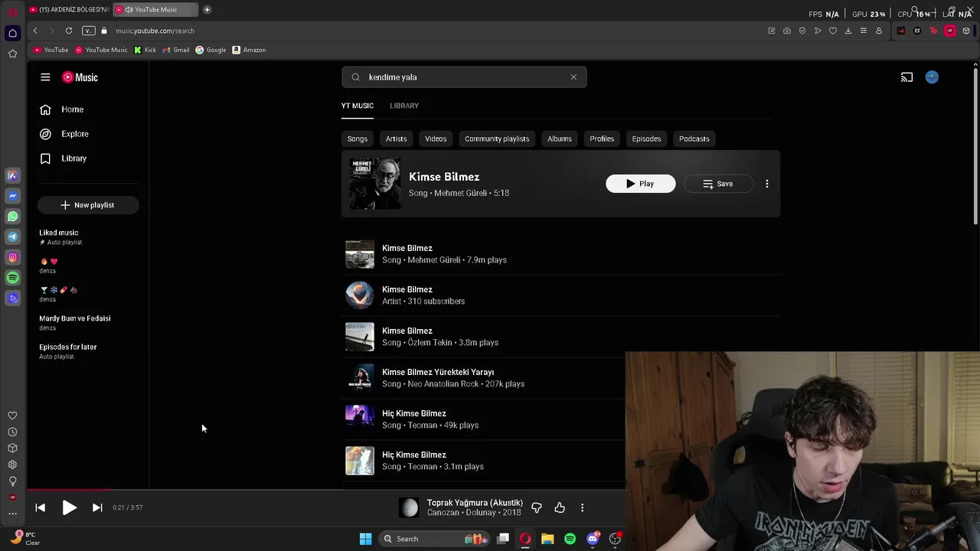This screenshot has height=551, width=980.
Task: Filter results by Videos
Action: pyautogui.click(x=436, y=139)
